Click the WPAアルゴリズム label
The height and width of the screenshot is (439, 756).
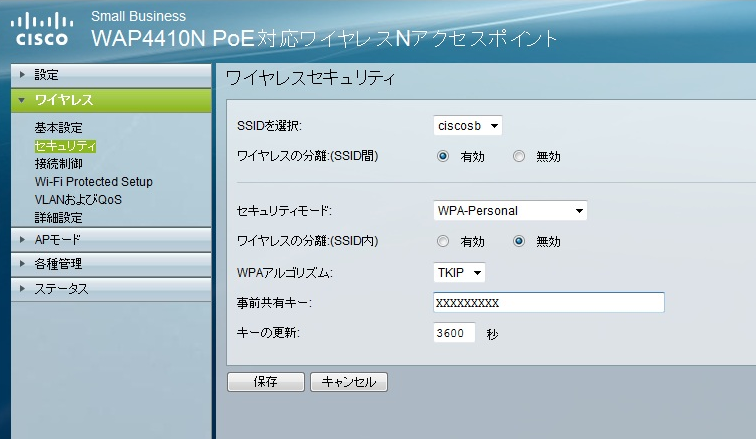click(284, 273)
